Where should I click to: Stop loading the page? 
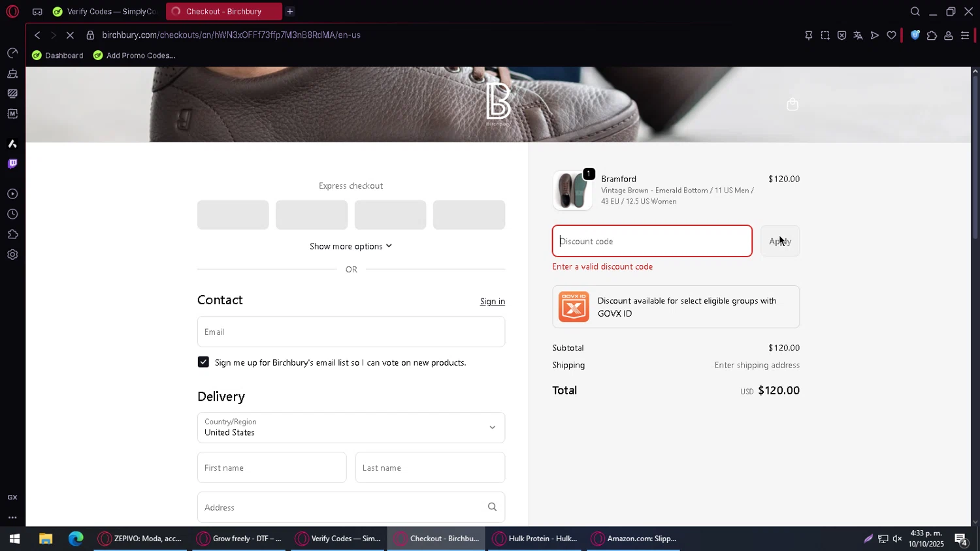pos(70,35)
